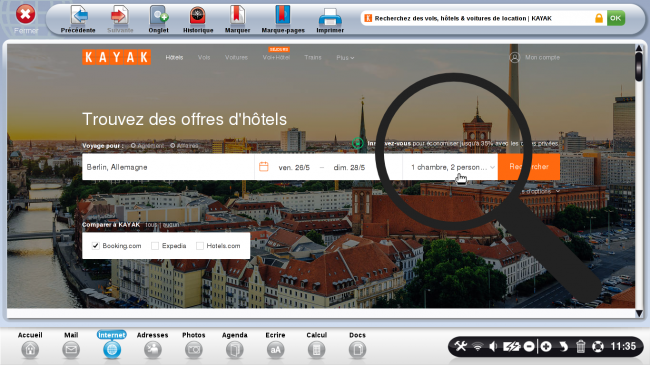The height and width of the screenshot is (365, 650).
Task: Uncheck the Booking.com comparison checkbox
Action: [x=95, y=246]
